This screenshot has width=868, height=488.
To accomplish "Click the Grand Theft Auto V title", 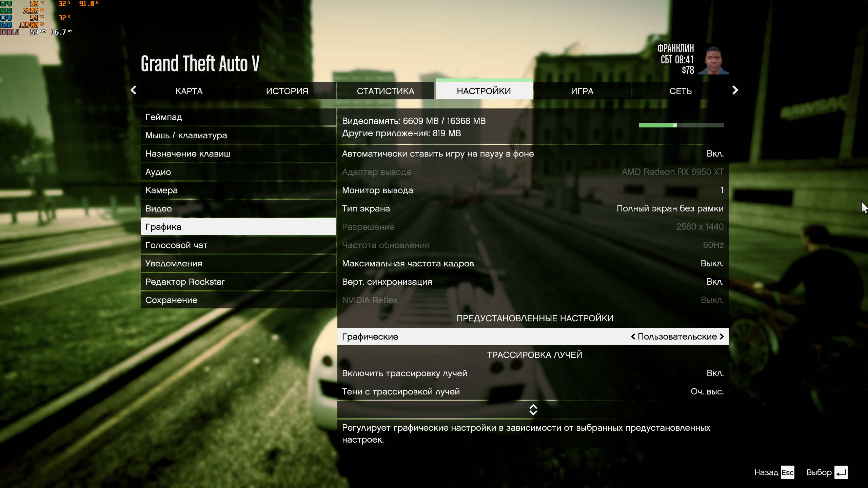I will [x=200, y=64].
